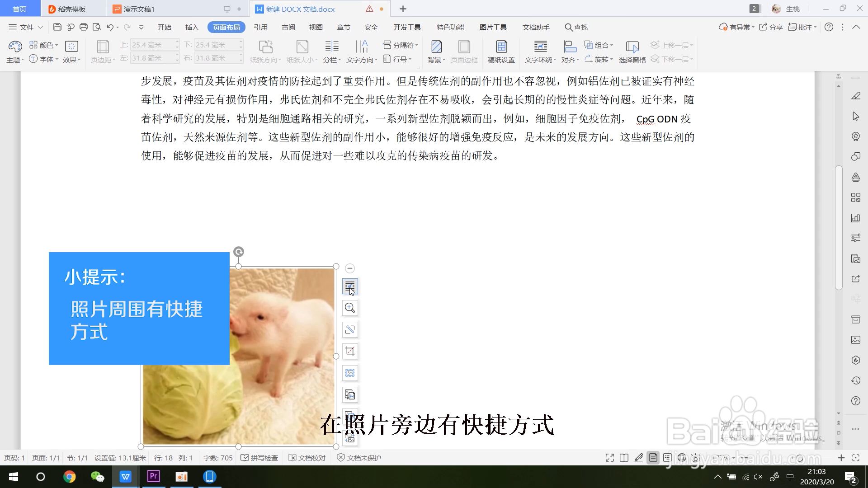
Task: Switch to the 插入 ribbon tab
Action: 192,27
